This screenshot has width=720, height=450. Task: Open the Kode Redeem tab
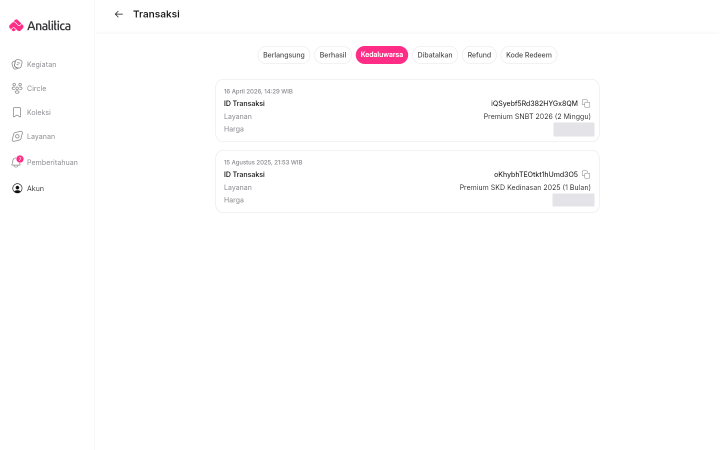[x=529, y=55]
